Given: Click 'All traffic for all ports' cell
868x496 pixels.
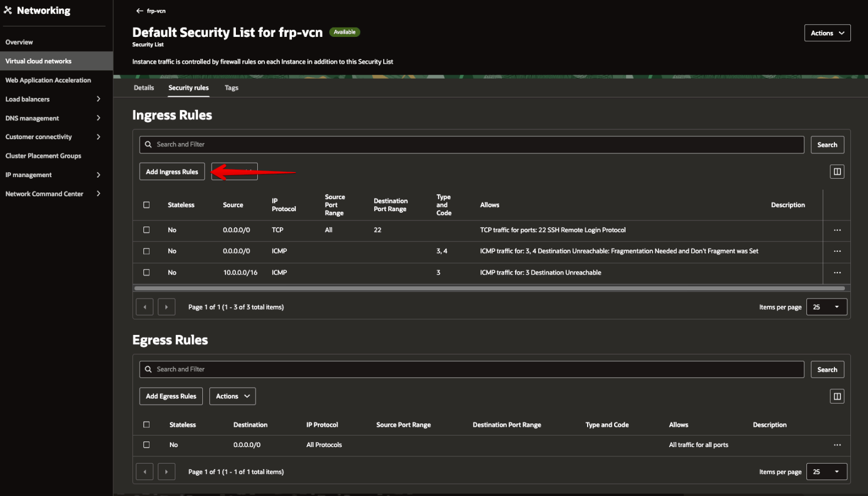Looking at the screenshot, I should (698, 445).
